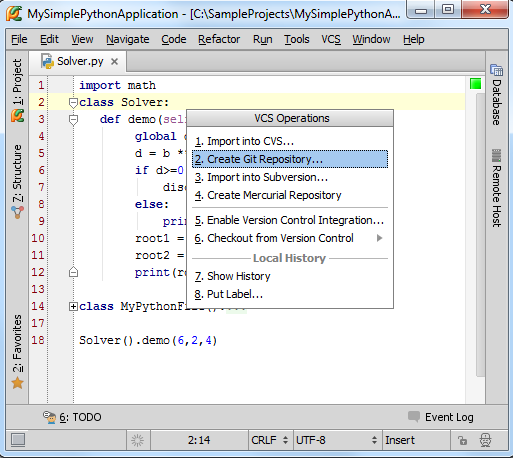Close the Solver.py editor tab

114,62
